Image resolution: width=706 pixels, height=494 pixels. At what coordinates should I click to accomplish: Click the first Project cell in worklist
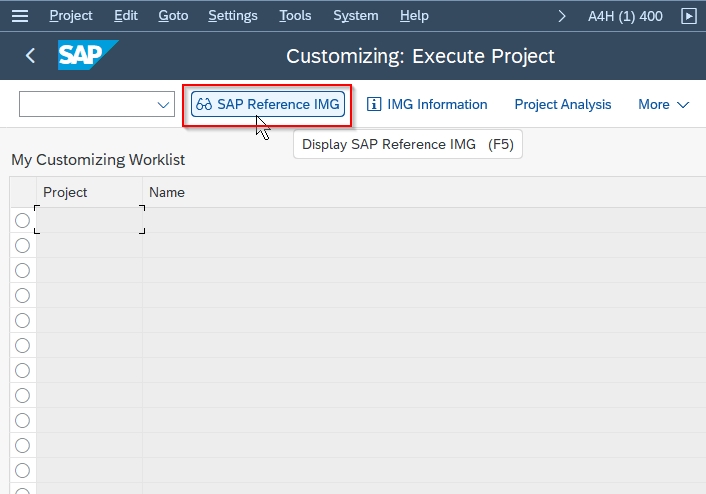(x=90, y=220)
